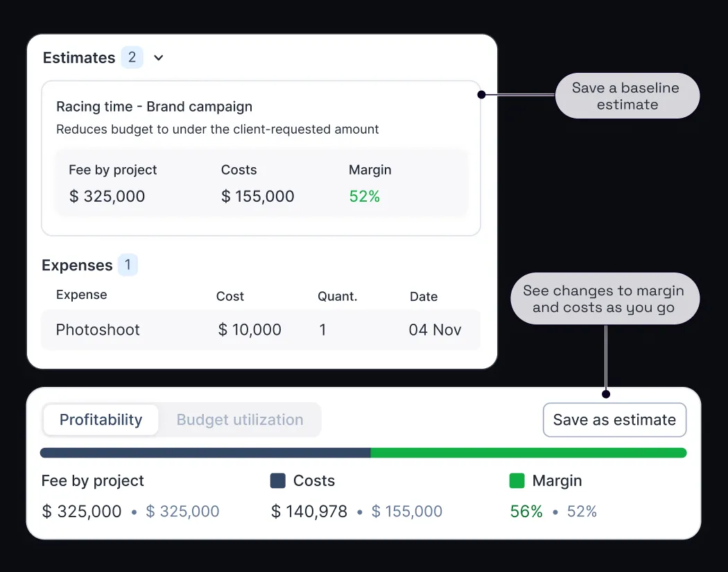
Task: Open the Racing time - Brand campaign estimate
Action: [x=261, y=156]
